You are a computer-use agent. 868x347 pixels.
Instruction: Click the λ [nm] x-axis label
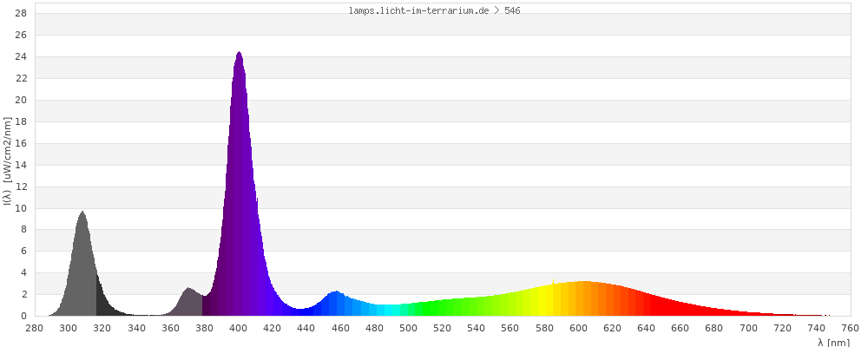click(833, 342)
